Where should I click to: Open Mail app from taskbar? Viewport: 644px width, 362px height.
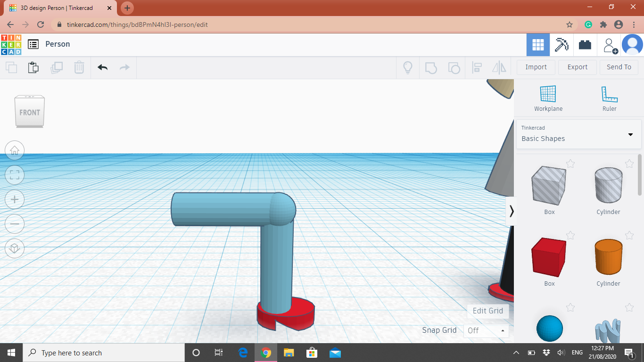(335, 353)
